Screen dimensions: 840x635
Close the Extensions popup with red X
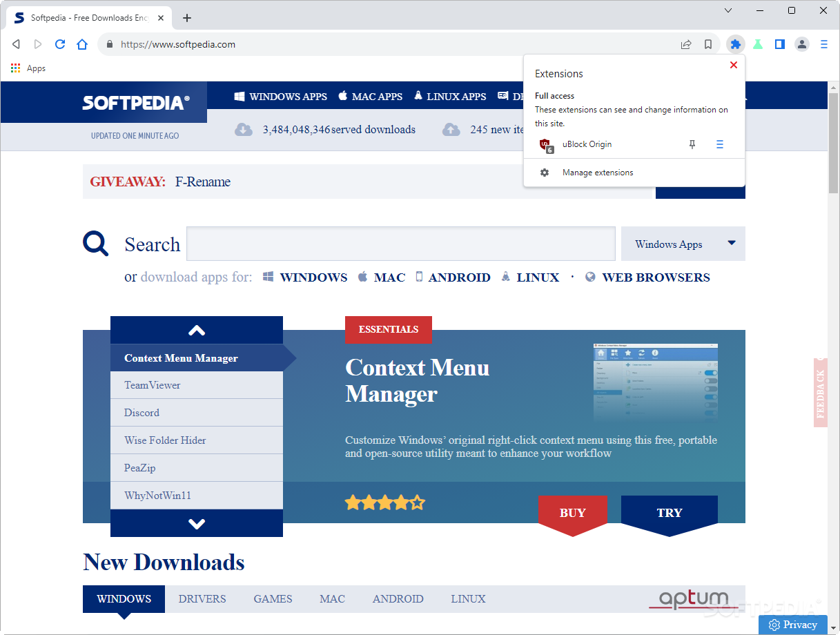click(x=734, y=65)
